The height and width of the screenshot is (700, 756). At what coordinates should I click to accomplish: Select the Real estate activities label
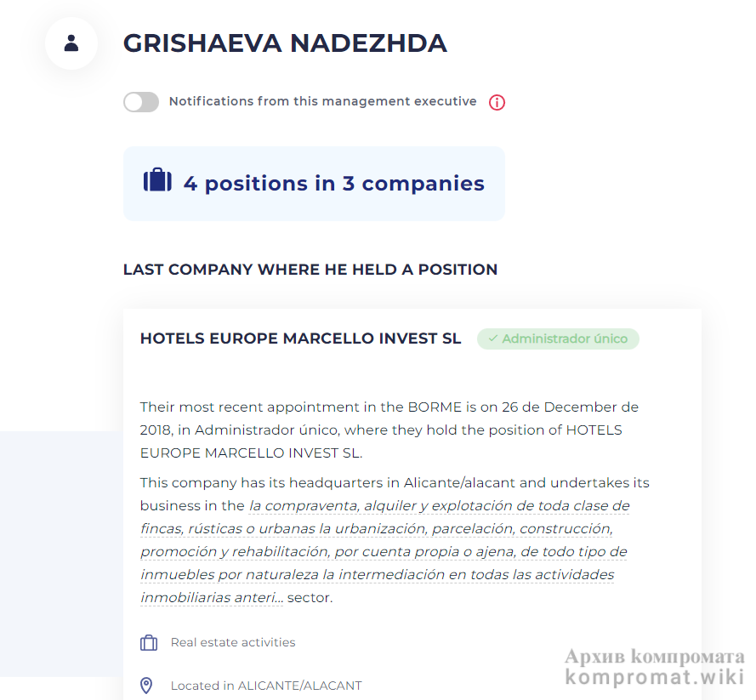(x=233, y=642)
